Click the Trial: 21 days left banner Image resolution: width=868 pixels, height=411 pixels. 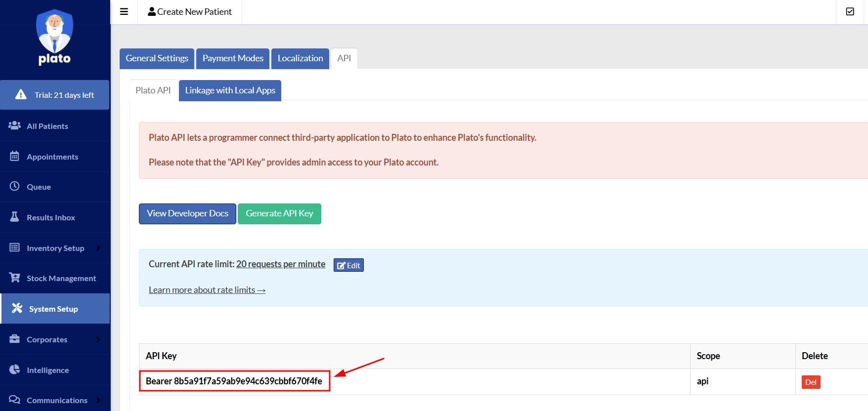tap(55, 95)
